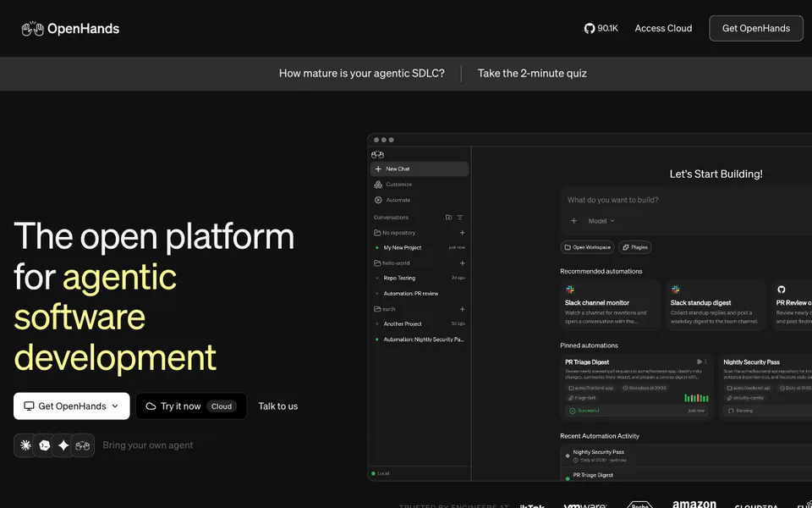Click the new folder icon beside Conversations
The image size is (812, 508).
pos(448,218)
